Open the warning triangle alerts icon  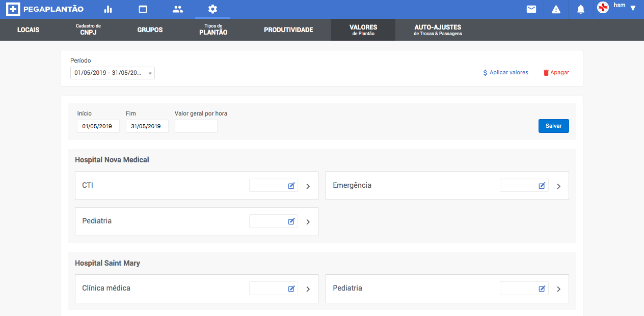[556, 9]
